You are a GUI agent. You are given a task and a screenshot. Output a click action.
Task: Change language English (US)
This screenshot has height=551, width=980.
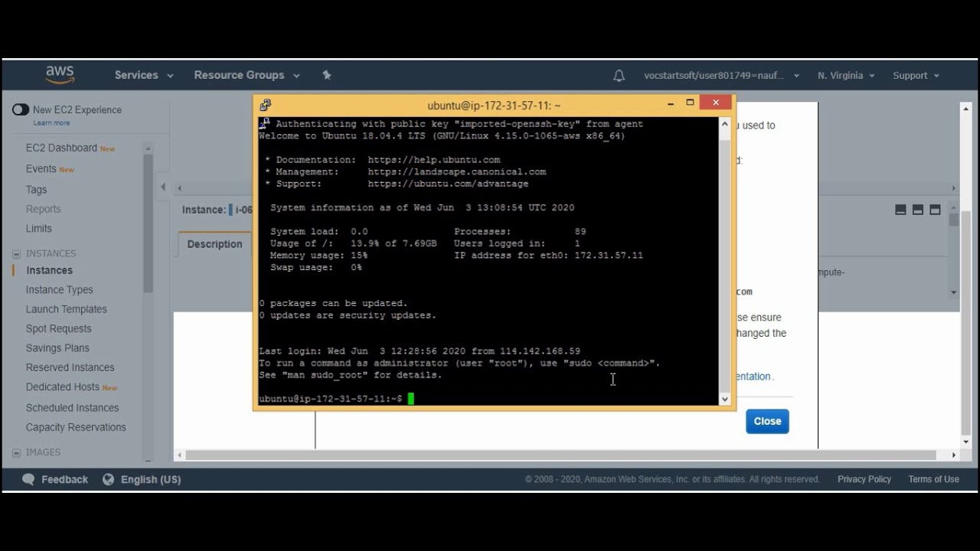tap(151, 479)
